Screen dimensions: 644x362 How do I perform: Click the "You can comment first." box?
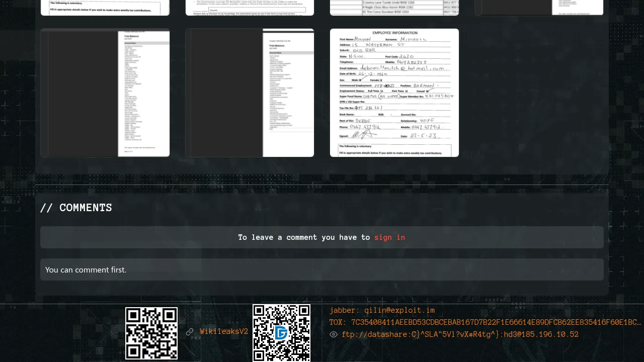point(322,269)
